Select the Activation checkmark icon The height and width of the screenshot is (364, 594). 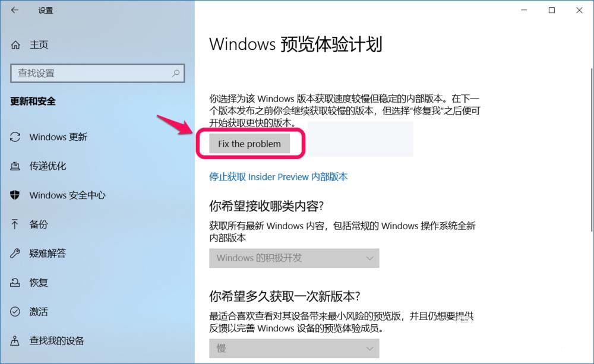[x=15, y=311]
